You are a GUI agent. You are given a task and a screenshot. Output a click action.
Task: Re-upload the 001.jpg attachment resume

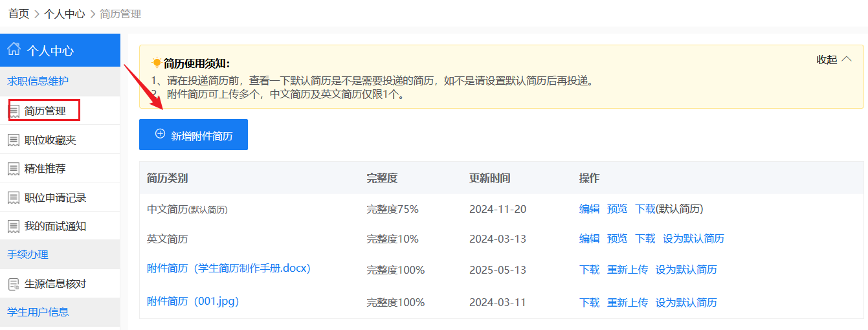click(627, 302)
